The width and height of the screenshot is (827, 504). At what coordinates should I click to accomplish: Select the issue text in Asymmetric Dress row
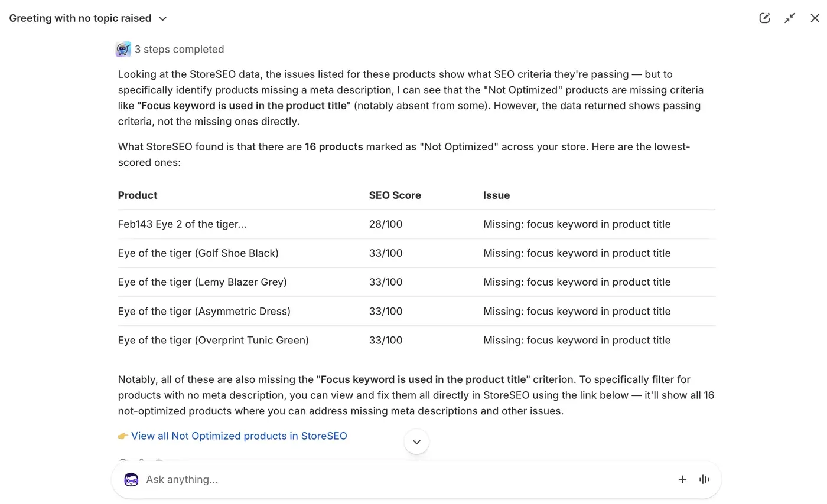(x=577, y=311)
